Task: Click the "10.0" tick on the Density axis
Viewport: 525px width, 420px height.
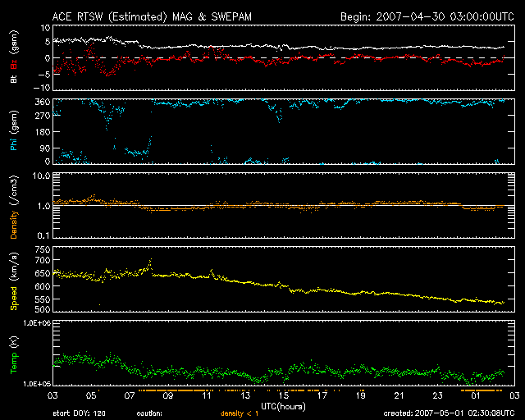Action: 41,176
